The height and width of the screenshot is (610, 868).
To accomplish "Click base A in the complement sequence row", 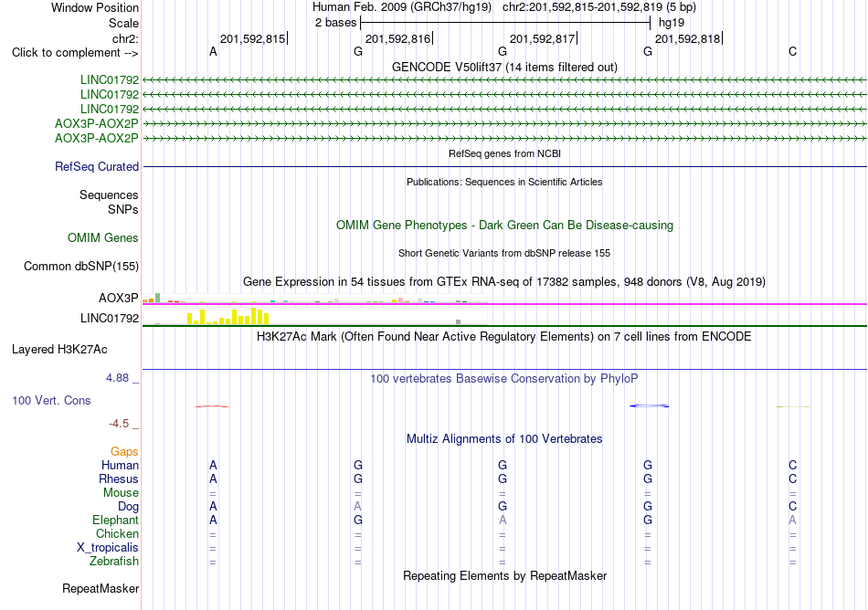I will click(x=213, y=52).
